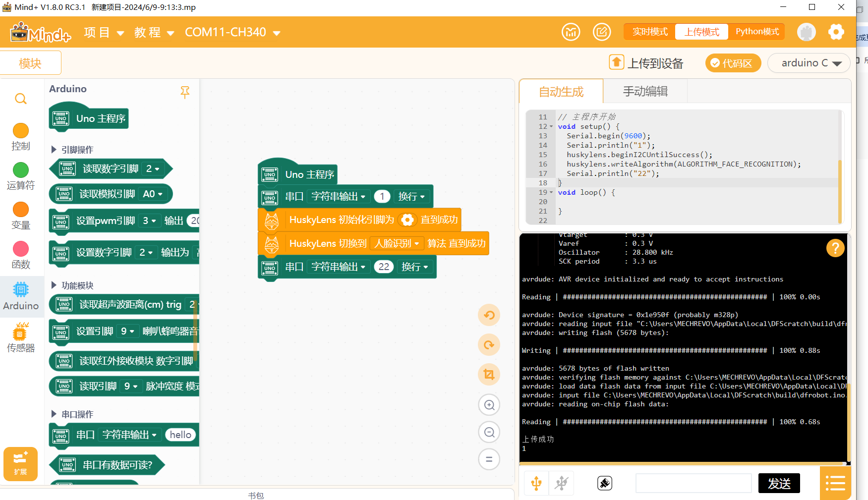The image size is (868, 500).
Task: Toggle the 代码区 code area button
Action: [x=733, y=63]
